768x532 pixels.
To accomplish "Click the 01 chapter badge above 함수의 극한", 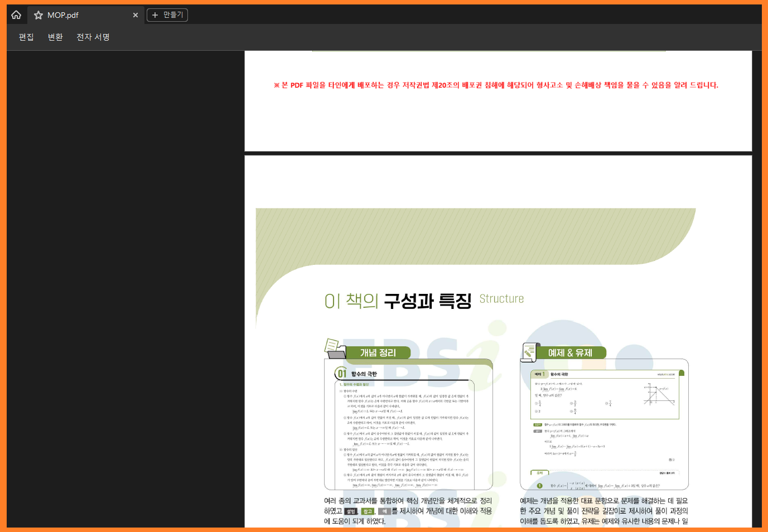I will coord(342,373).
